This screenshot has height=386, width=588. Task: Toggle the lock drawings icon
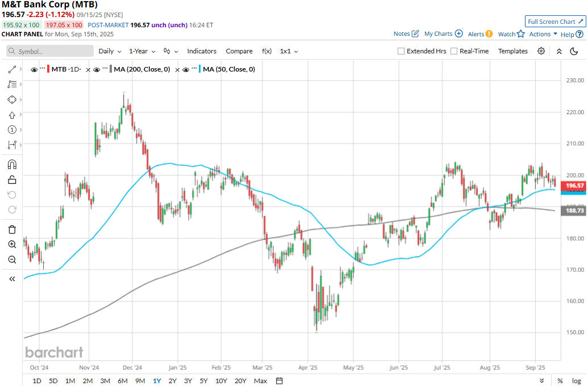(x=12, y=180)
